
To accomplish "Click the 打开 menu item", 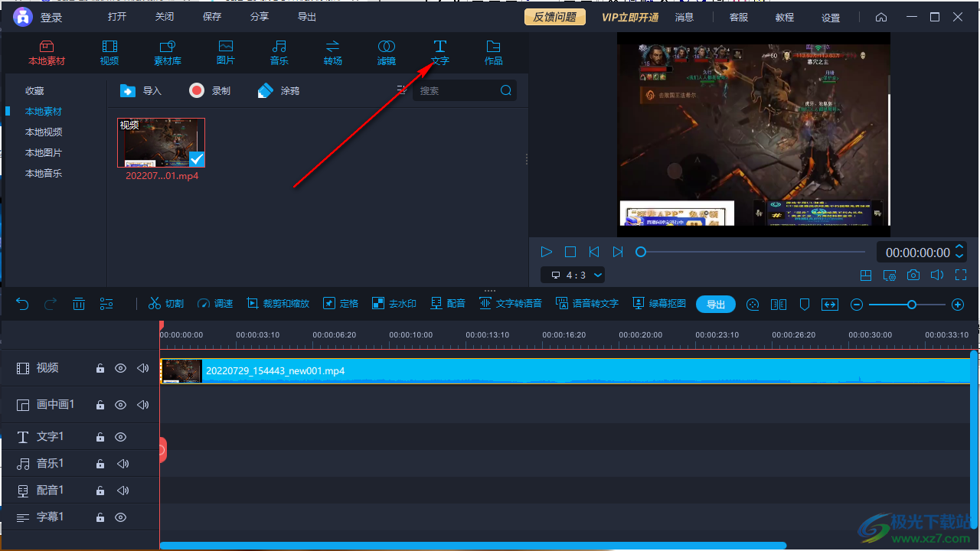I will [x=117, y=17].
